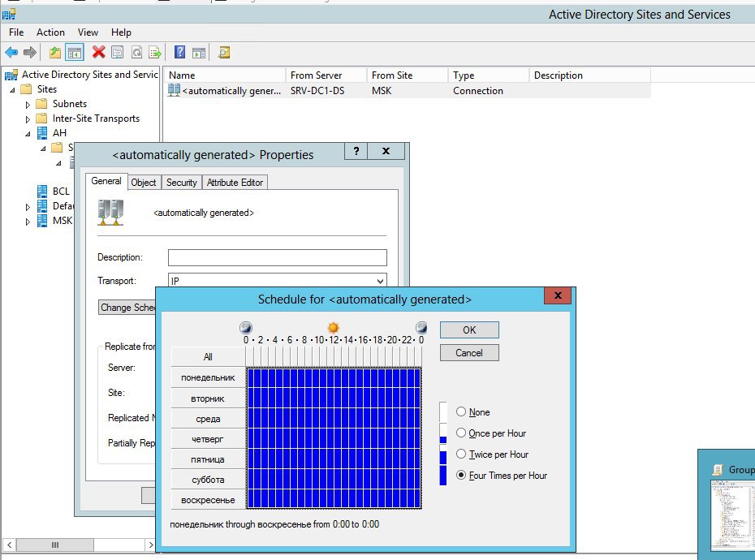Open the Action menu
Image resolution: width=755 pixels, height=560 pixels.
(50, 32)
